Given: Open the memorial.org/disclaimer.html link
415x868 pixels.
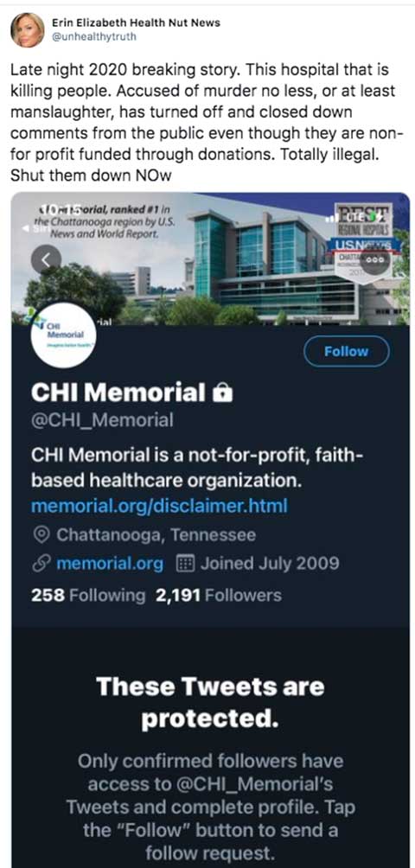Looking at the screenshot, I should 159,506.
